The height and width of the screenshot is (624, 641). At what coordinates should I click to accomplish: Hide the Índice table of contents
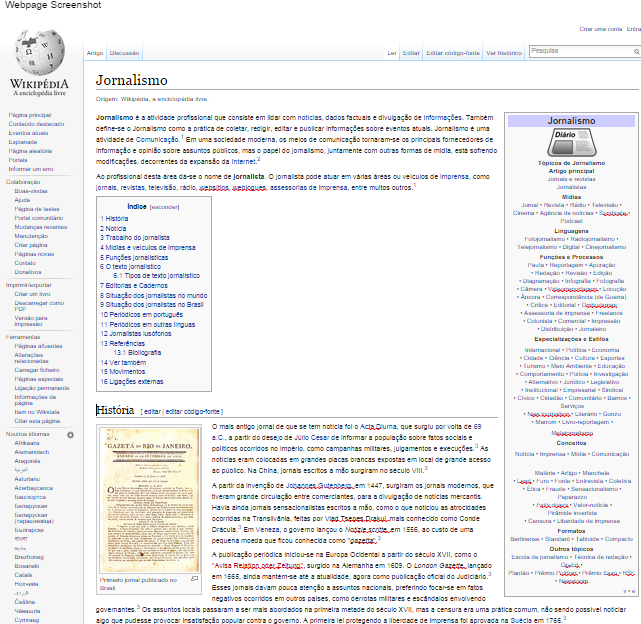[165, 206]
